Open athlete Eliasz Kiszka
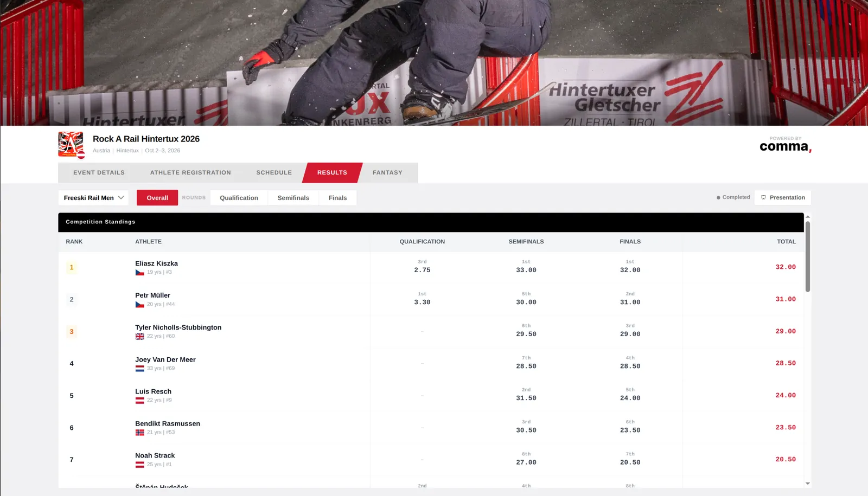Viewport: 868px width, 496px height. 156,263
